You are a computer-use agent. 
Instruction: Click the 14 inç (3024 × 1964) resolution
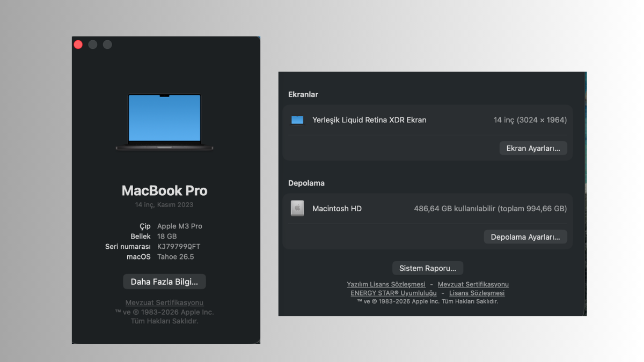[x=530, y=120]
